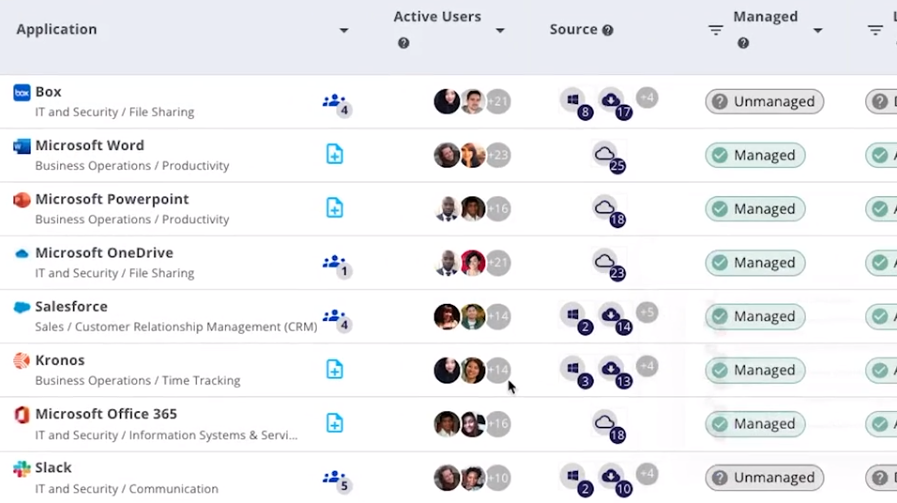Click the Box Windows source icon
This screenshot has height=503, width=897.
tap(574, 102)
